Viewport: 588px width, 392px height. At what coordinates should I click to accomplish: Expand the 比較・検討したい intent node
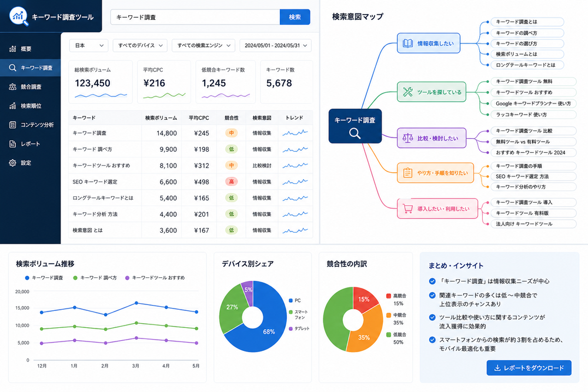pyautogui.click(x=432, y=138)
